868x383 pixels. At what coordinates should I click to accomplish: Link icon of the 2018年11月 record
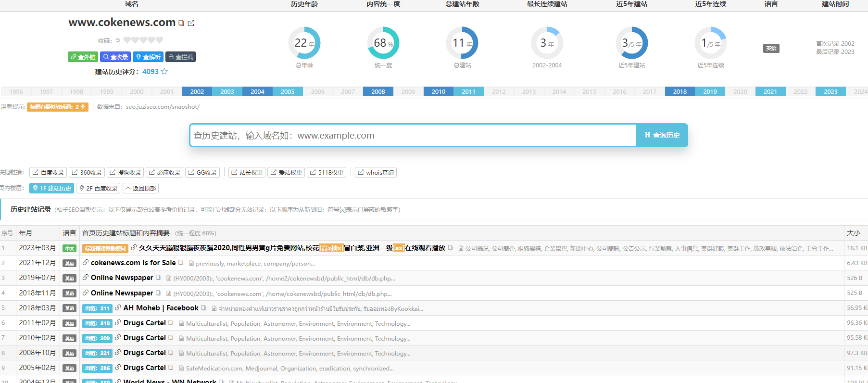click(86, 293)
